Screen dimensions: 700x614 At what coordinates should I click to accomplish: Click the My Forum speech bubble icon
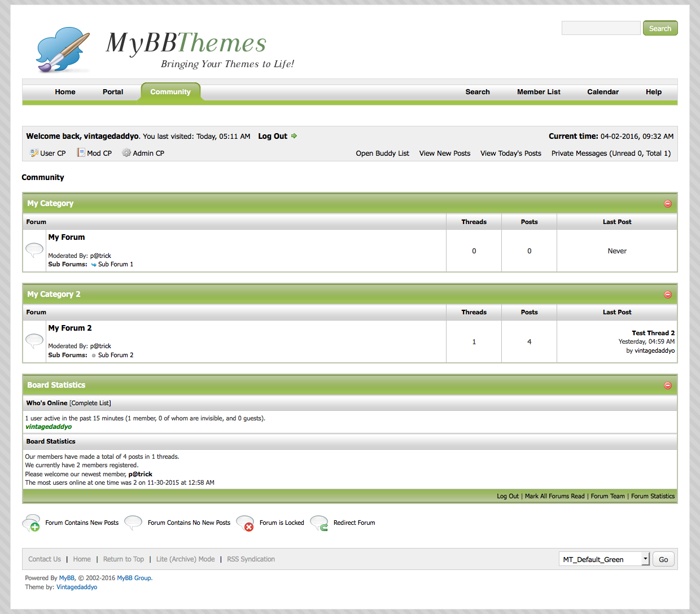pyautogui.click(x=34, y=249)
